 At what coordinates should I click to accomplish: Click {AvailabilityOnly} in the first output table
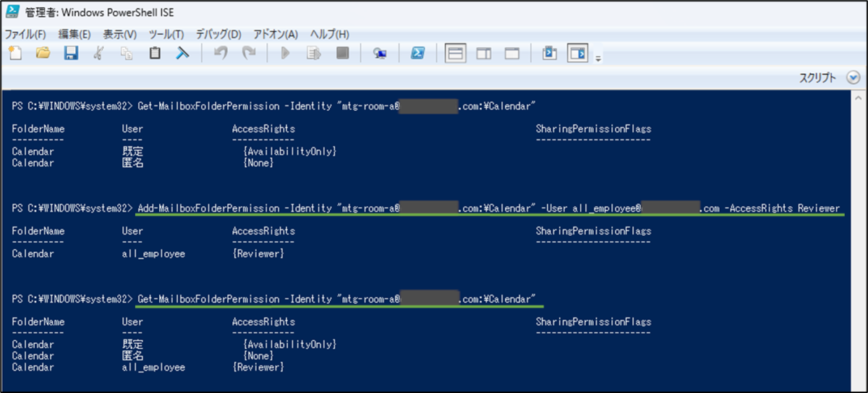pyautogui.click(x=291, y=151)
